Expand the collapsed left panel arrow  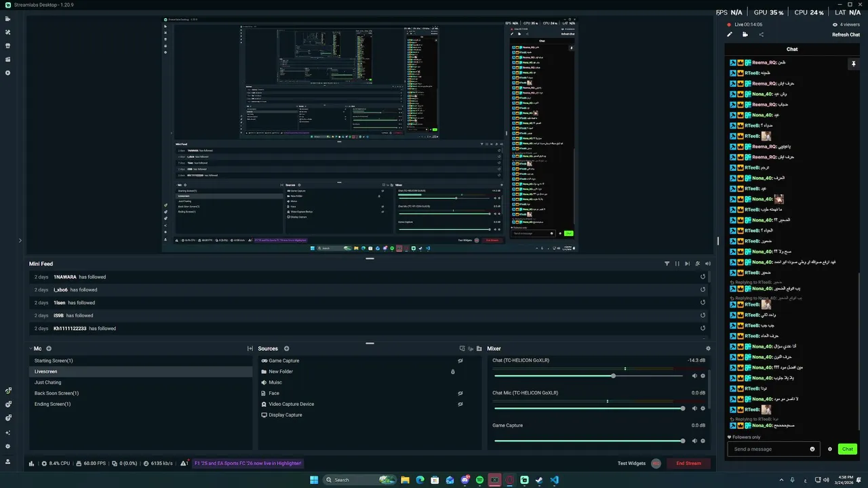pos(20,240)
